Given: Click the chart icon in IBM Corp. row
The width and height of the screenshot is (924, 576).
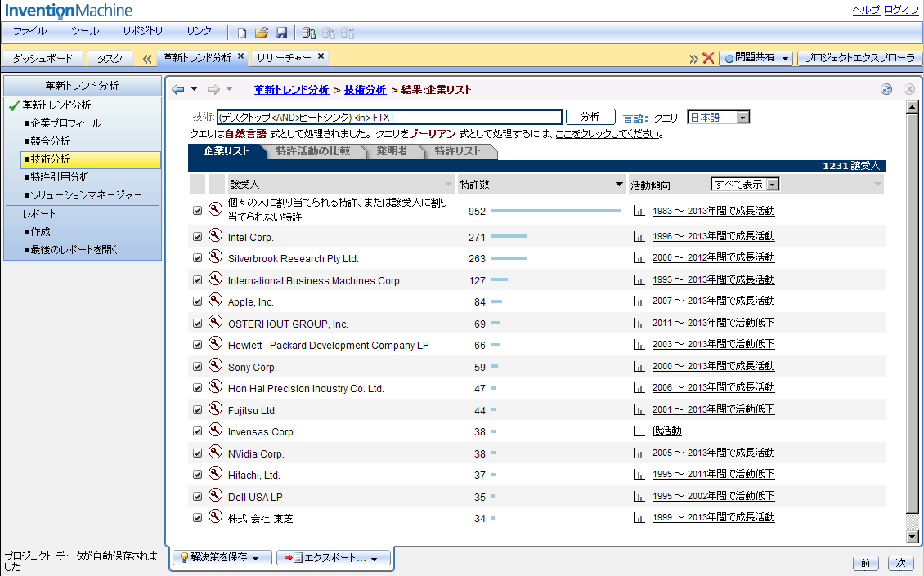Looking at the screenshot, I should 639,279.
